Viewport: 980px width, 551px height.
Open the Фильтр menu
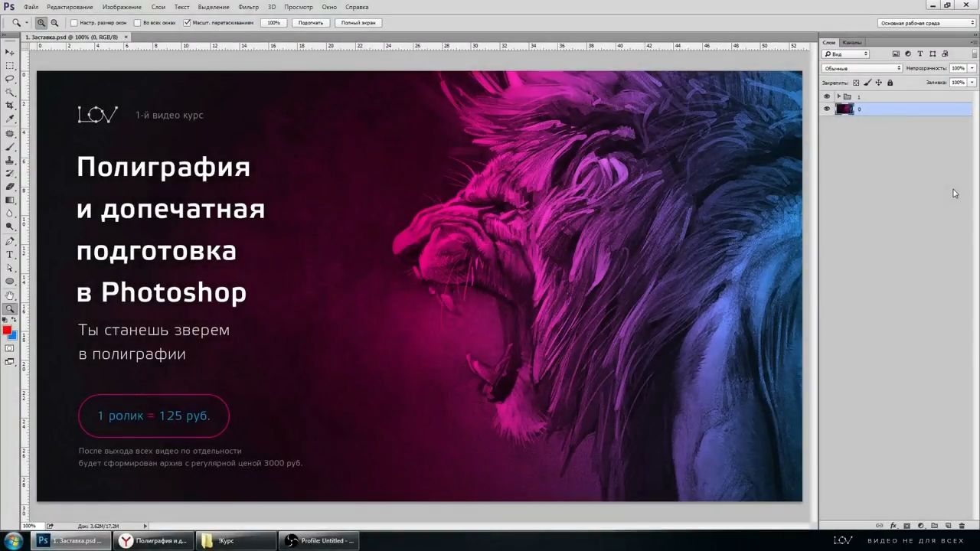[x=248, y=7]
